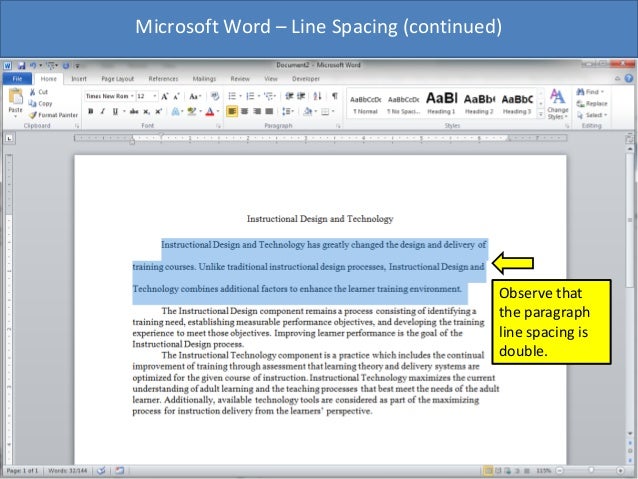
Task: Toggle text highlight color
Action: click(x=192, y=112)
